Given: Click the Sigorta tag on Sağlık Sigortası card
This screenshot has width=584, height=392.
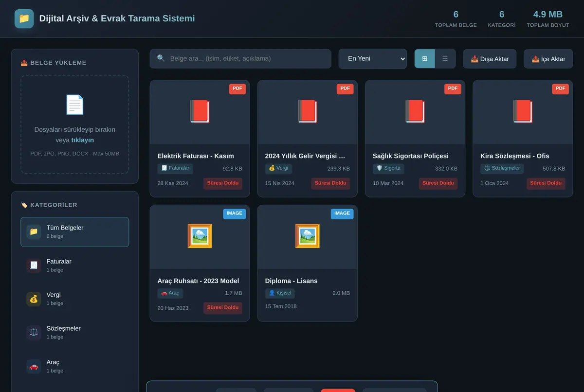Looking at the screenshot, I should pos(388,168).
